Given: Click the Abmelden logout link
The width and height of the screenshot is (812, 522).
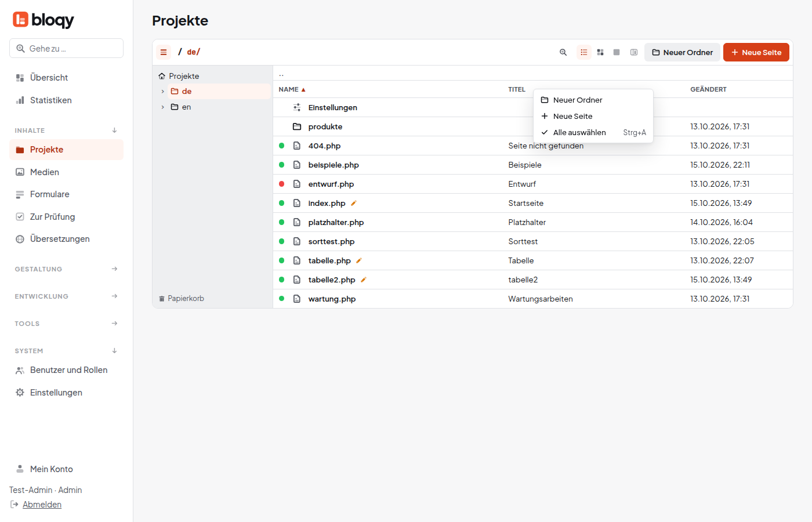Looking at the screenshot, I should (x=42, y=505).
